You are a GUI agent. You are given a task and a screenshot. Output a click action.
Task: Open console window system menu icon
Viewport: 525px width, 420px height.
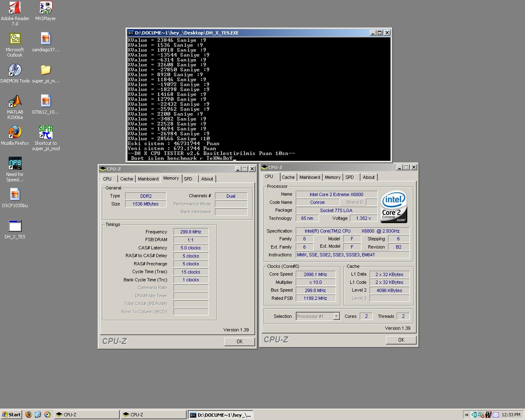(131, 33)
